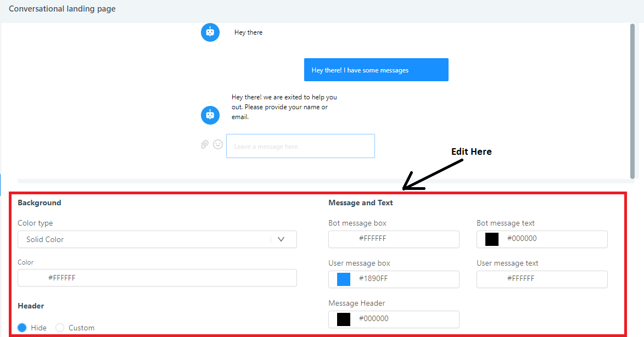Click the 'Message Header' label
Screen dimensions: 644x337
point(357,304)
